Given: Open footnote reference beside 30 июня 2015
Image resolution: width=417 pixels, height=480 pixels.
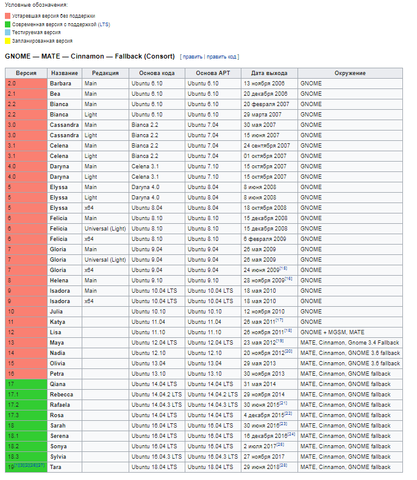Looking at the screenshot, I should pyautogui.click(x=284, y=403).
